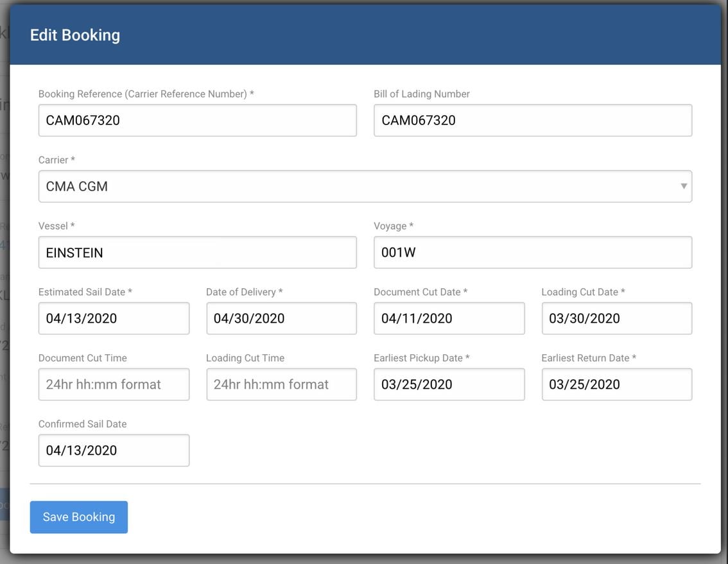Click the Edit Booking dialog title
The height and width of the screenshot is (564, 728).
75,35
